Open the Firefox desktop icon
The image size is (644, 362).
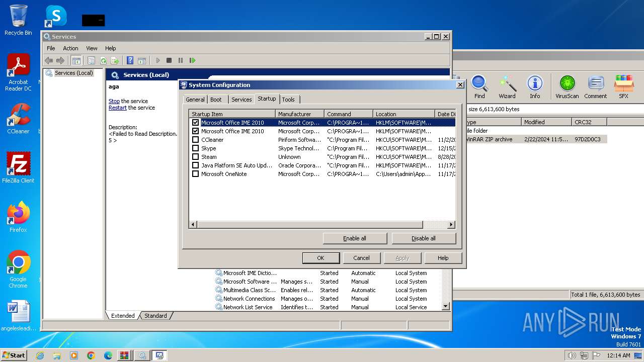(18, 217)
